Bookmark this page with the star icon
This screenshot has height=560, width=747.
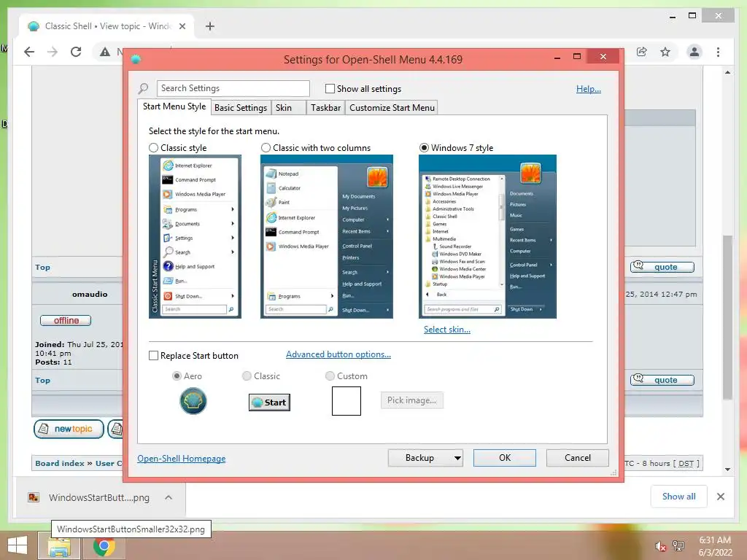coord(665,52)
